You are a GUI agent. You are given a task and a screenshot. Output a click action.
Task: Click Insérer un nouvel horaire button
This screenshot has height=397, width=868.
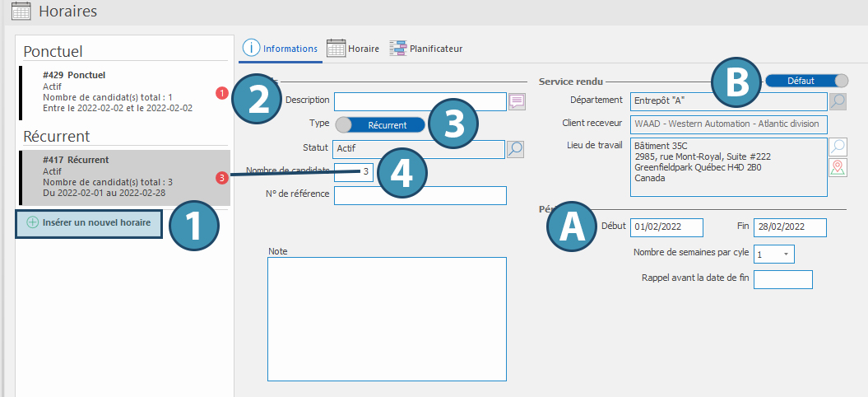[89, 222]
